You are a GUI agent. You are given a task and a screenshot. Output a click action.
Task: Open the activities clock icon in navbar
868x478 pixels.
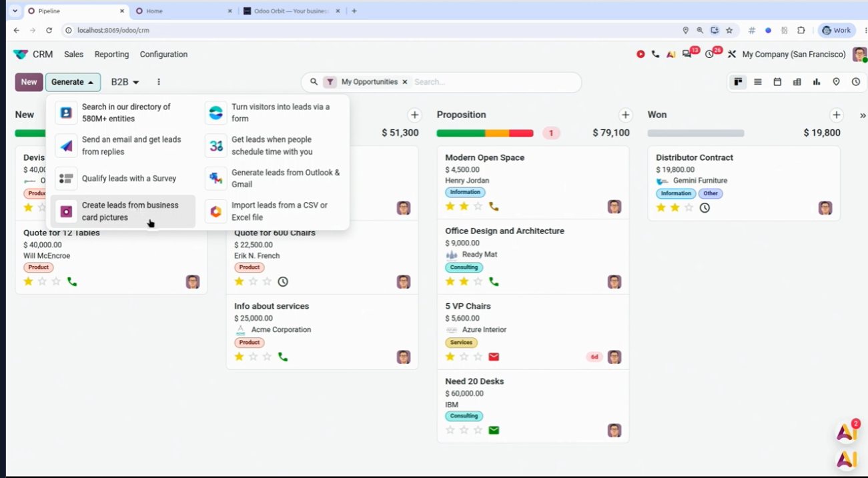(x=711, y=54)
